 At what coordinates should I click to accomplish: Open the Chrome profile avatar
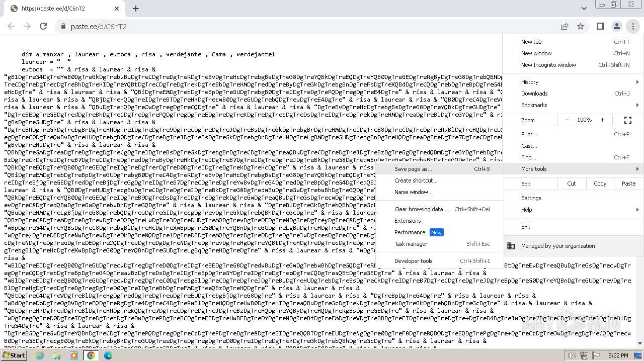click(616, 26)
